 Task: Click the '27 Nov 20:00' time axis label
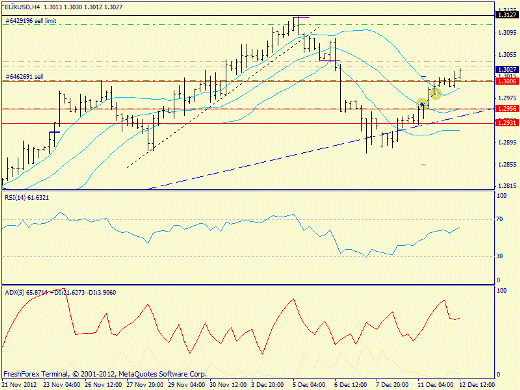pos(145,384)
